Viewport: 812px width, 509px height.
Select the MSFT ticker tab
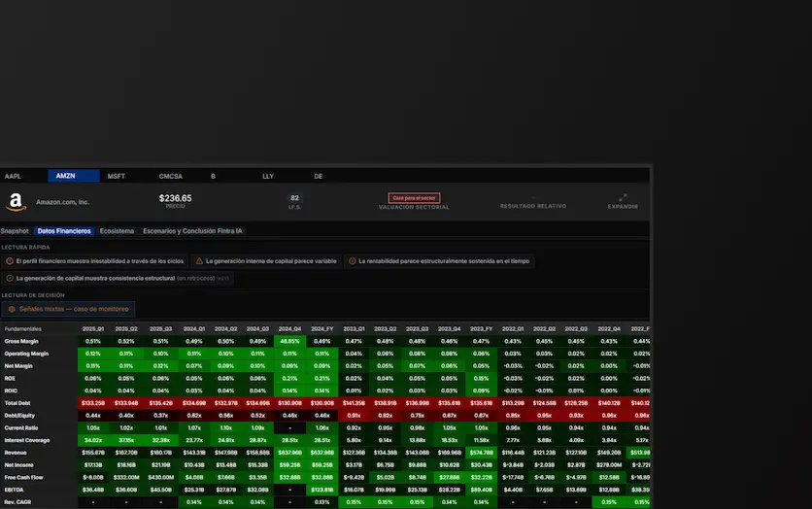click(x=116, y=177)
